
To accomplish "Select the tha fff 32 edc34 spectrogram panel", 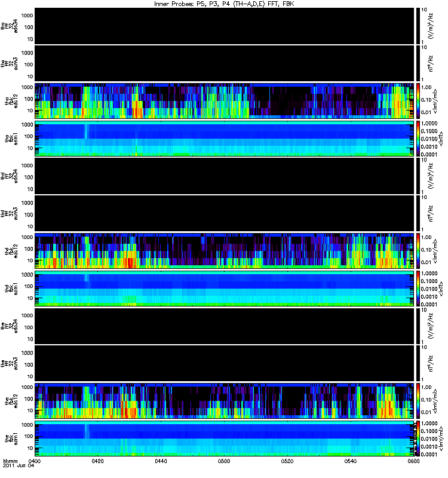I will tap(225, 26).
